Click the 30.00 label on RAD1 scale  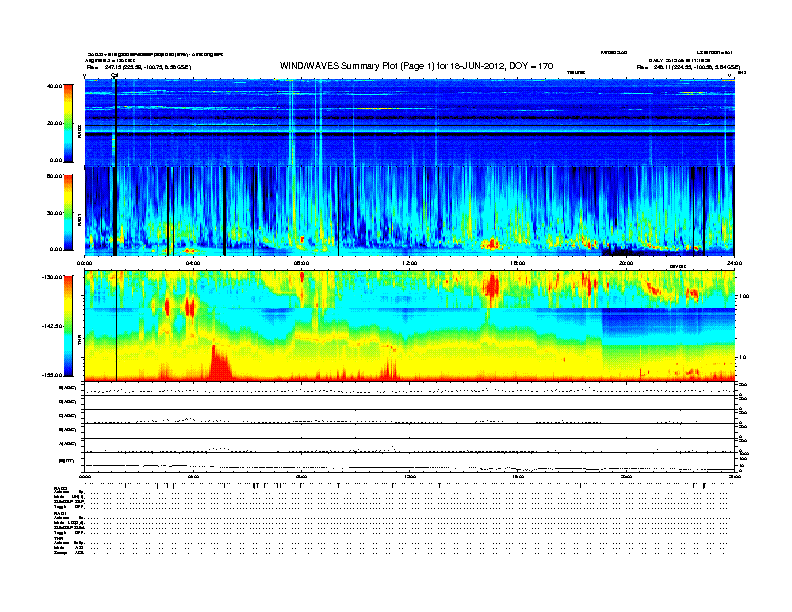pos(54,213)
